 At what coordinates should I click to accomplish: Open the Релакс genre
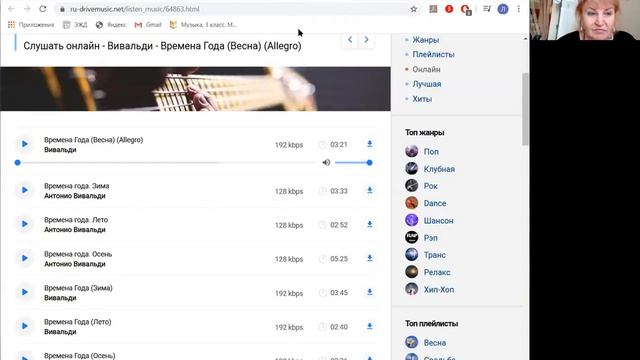(437, 272)
